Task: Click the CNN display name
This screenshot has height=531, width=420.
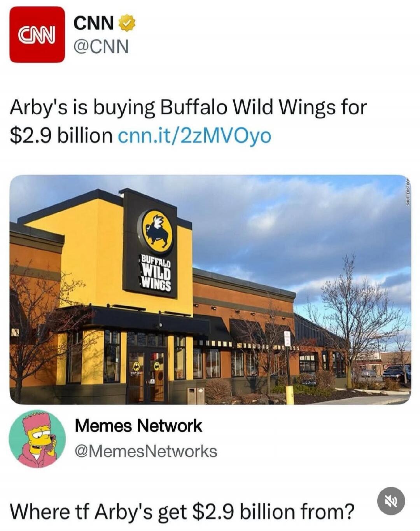Action: [94, 23]
